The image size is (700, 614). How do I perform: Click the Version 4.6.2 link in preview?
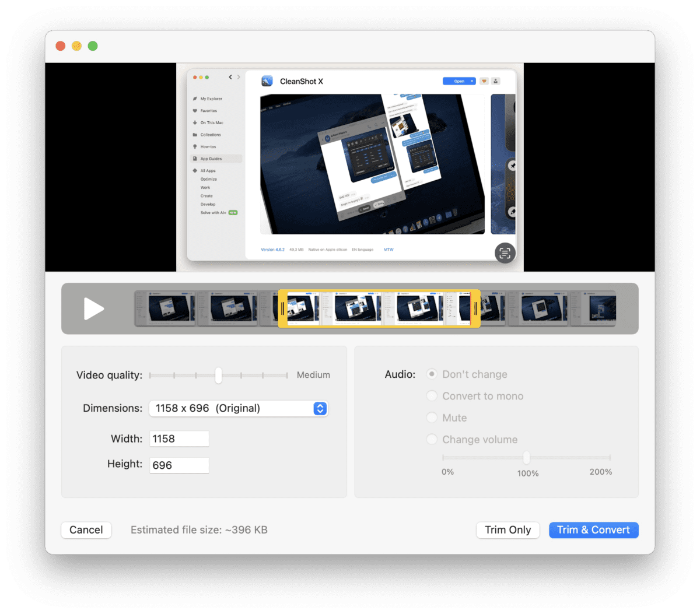(x=272, y=250)
